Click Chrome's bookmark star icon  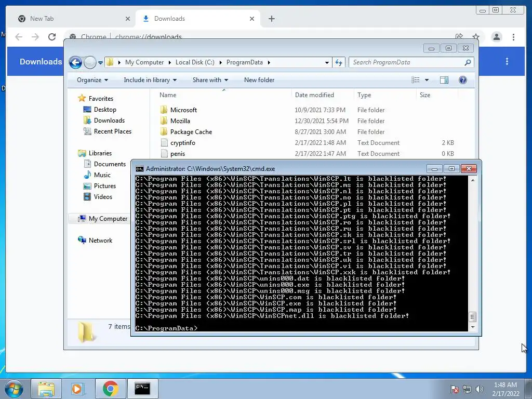click(476, 37)
